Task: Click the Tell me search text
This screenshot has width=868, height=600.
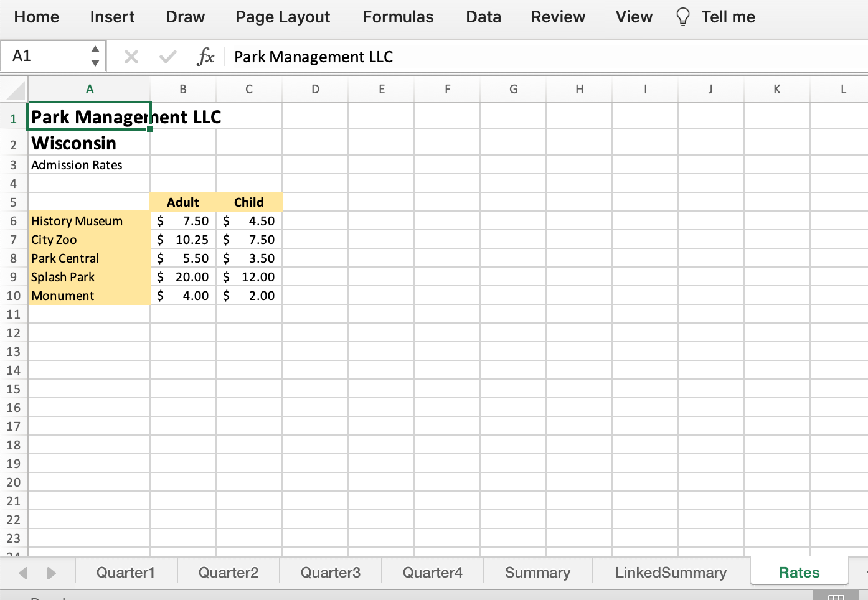Action: [x=728, y=17]
